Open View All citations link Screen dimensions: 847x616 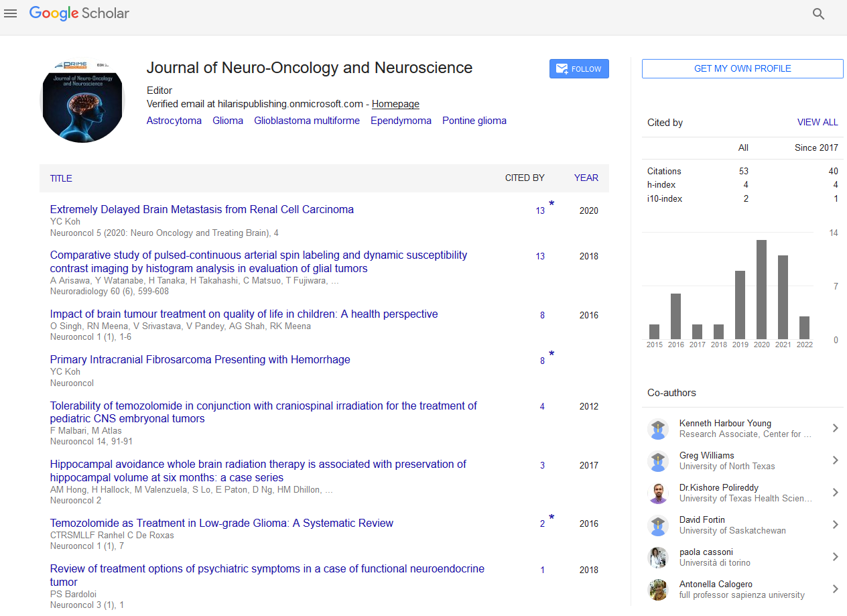click(817, 123)
